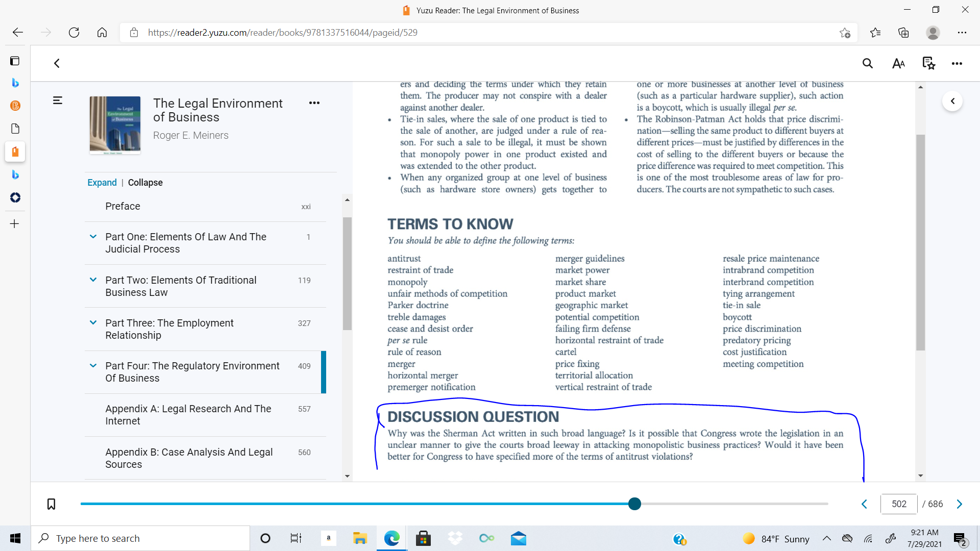Screen dimensions: 980x551
Task: Expand Part Three: The Employment Relationship chevron
Action: (93, 322)
